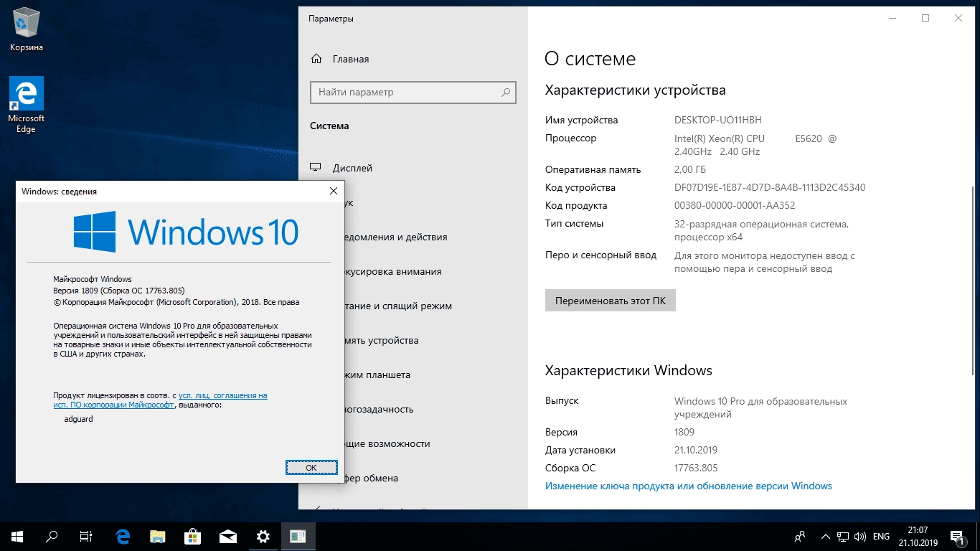Viewport: 980px width, 551px height.
Task: Switch to the winver window taskbar icon
Action: pos(298,536)
